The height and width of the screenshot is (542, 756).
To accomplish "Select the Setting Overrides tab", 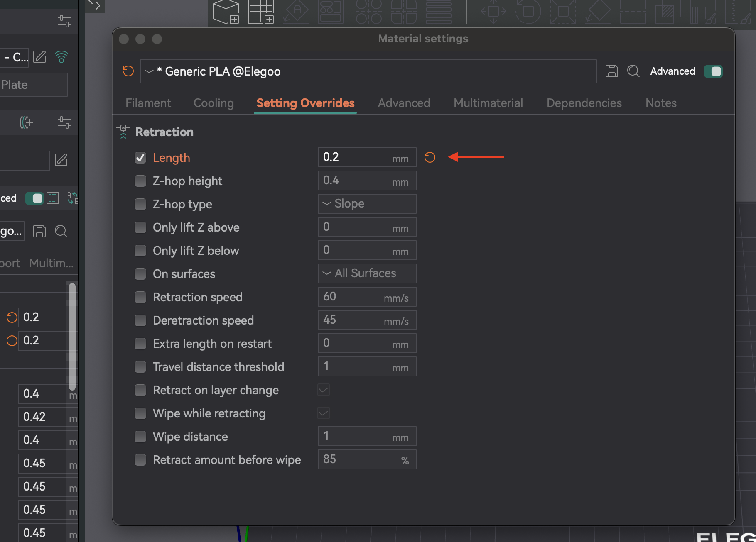I will pos(305,103).
